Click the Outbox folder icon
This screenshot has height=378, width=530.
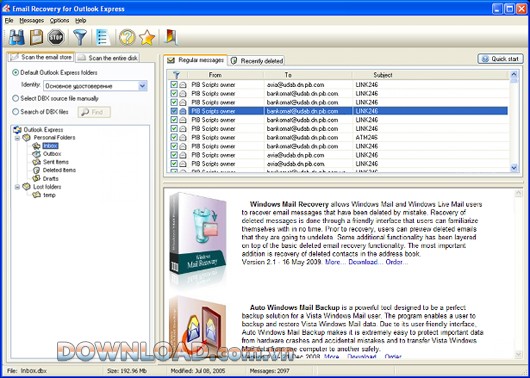pos(37,154)
